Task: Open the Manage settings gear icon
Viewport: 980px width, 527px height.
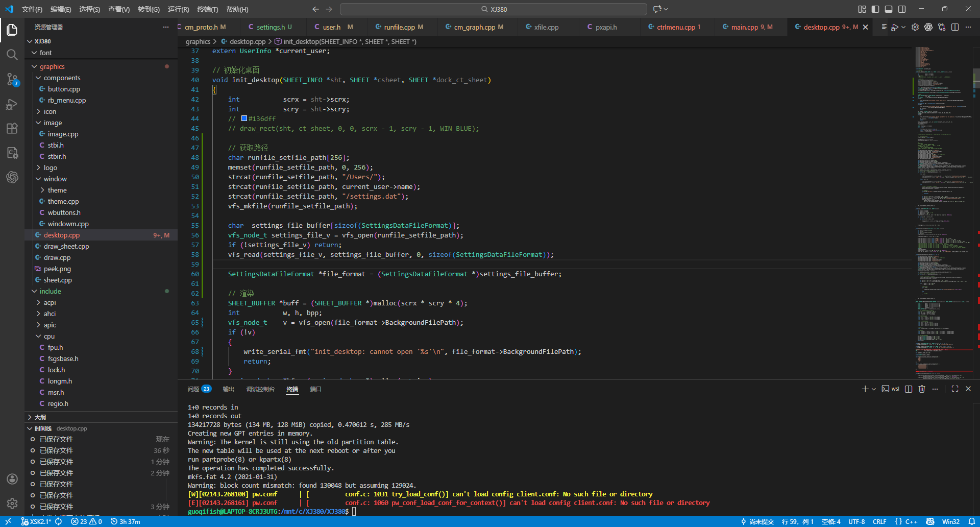Action: (x=12, y=504)
